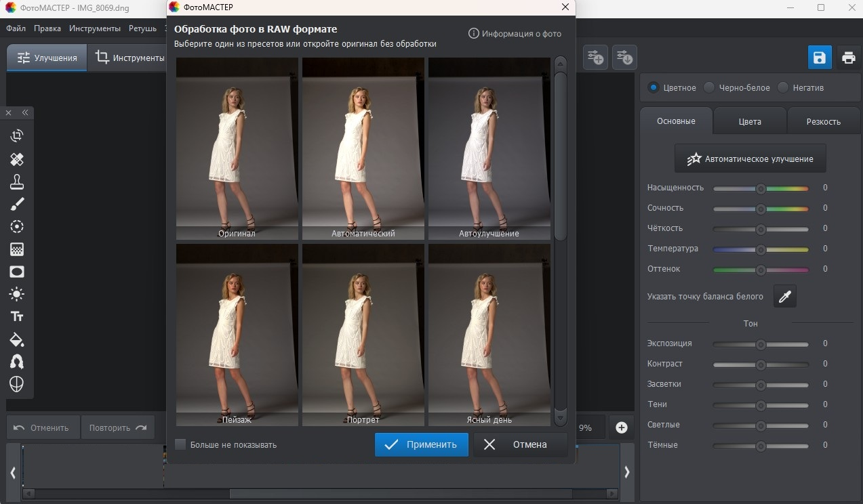Open the Файл menu
The image size is (863, 504).
16,28
